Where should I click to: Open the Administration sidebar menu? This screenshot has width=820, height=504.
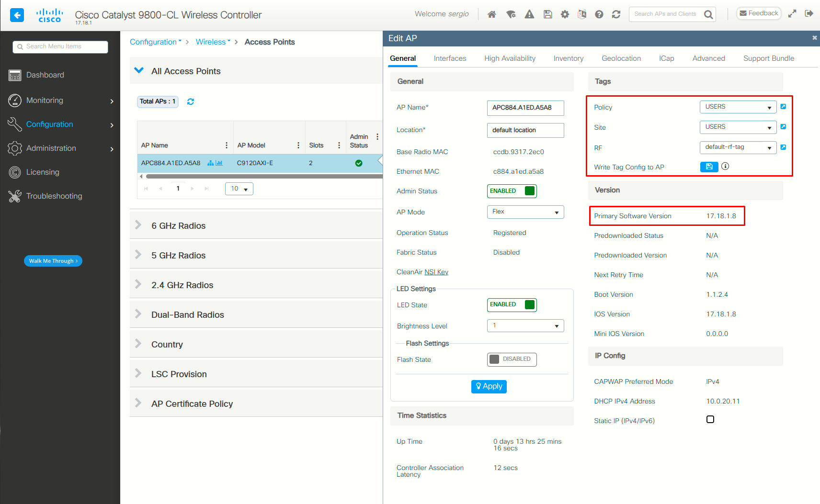61,148
